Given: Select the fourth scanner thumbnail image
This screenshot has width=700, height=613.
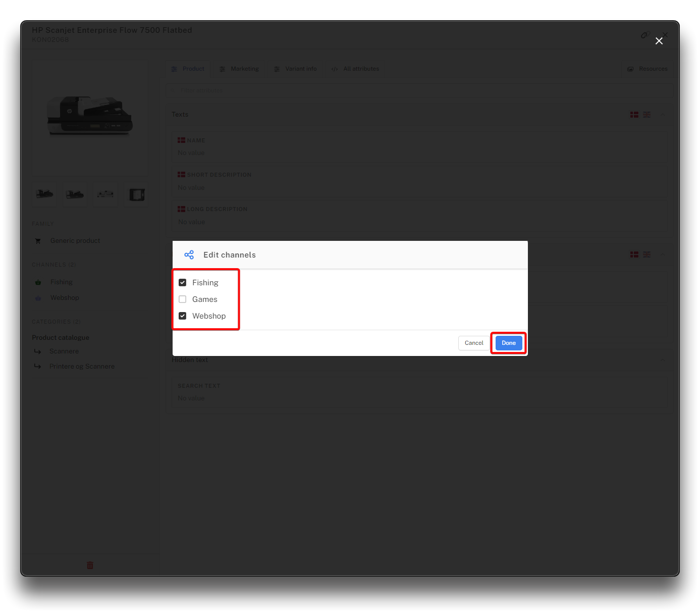Looking at the screenshot, I should (x=136, y=194).
